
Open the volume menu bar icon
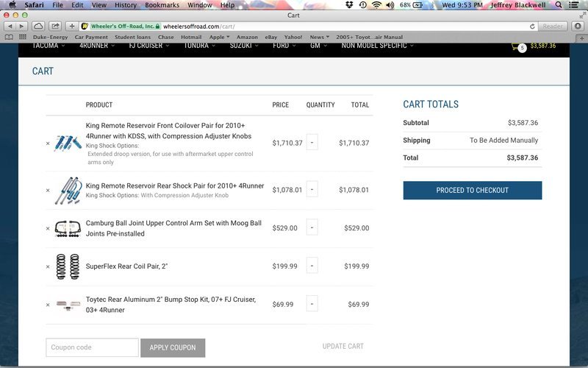pos(390,5)
